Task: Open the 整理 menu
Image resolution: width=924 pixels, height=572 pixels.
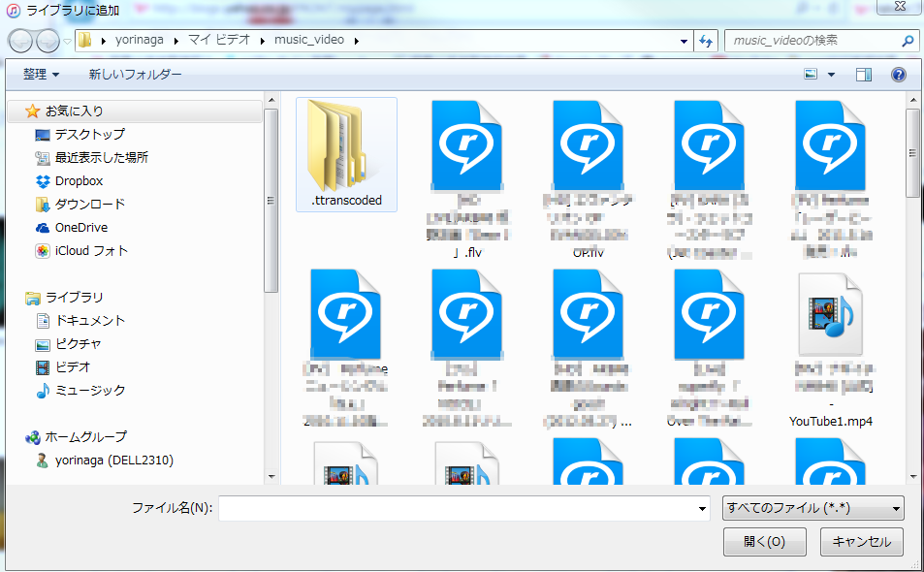Action: tap(41, 73)
